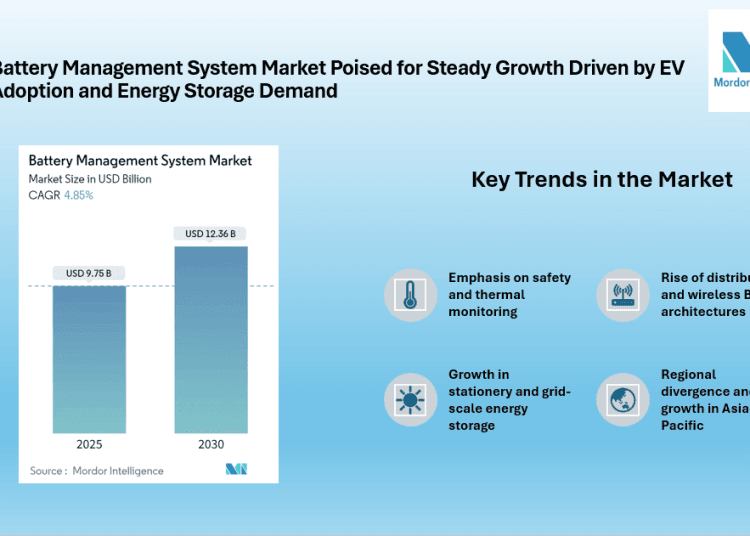Open the Source: Mordor Intelligence text

[x=97, y=470]
